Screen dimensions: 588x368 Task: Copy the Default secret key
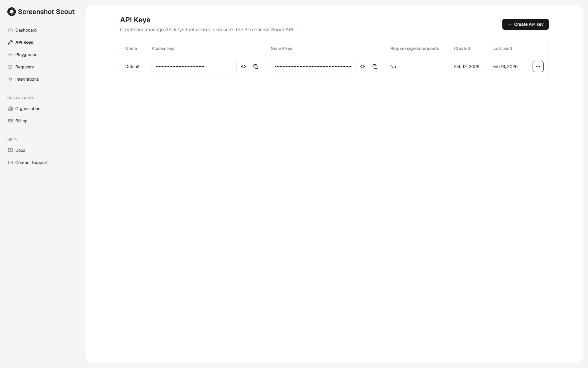pyautogui.click(x=375, y=67)
